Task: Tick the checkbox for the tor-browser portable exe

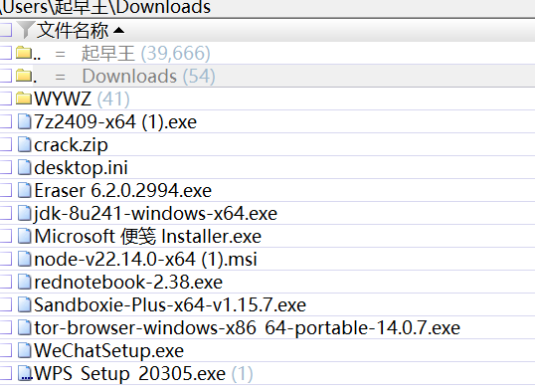Action: coord(5,327)
